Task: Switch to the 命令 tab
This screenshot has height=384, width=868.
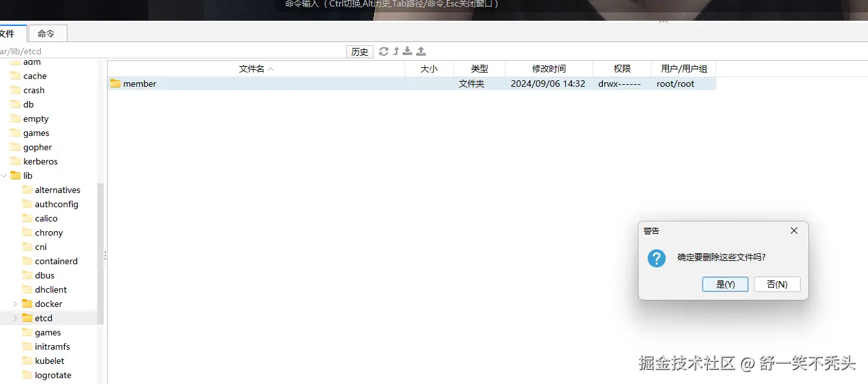Action: pyautogui.click(x=47, y=33)
